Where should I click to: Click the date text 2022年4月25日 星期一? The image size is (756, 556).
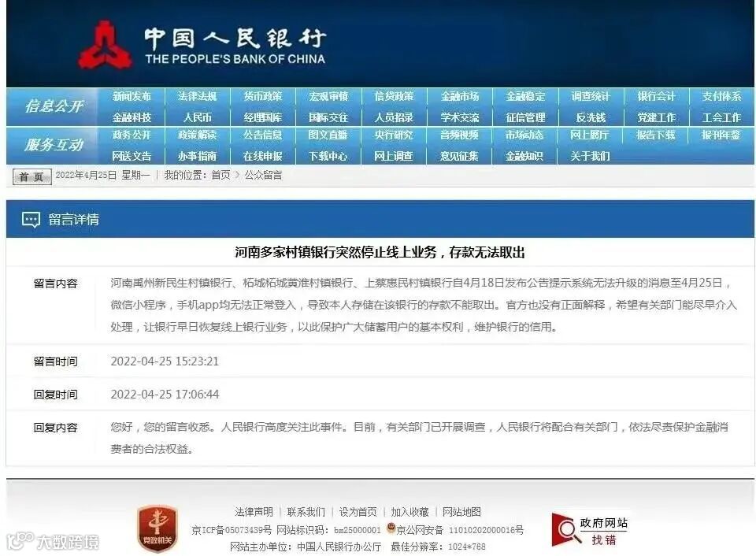pos(102,175)
